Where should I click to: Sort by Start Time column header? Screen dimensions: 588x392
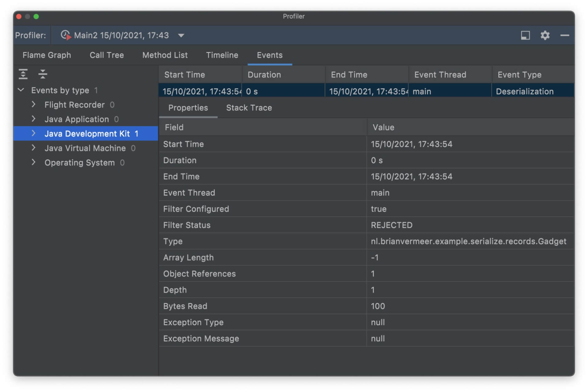tap(200, 75)
